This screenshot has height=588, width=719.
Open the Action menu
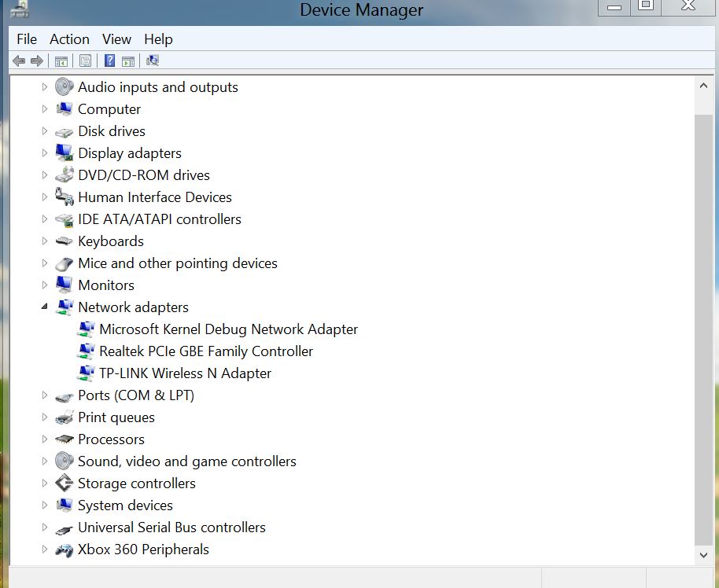pyautogui.click(x=69, y=39)
